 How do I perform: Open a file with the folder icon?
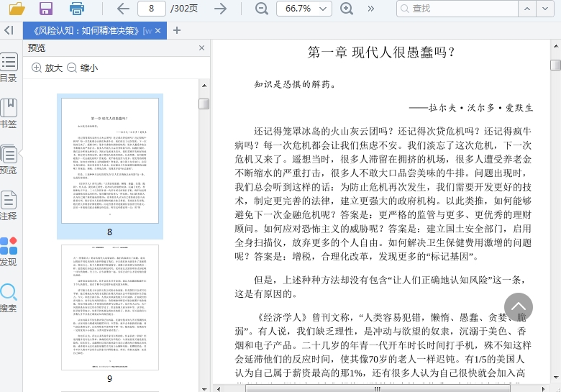[x=17, y=9]
